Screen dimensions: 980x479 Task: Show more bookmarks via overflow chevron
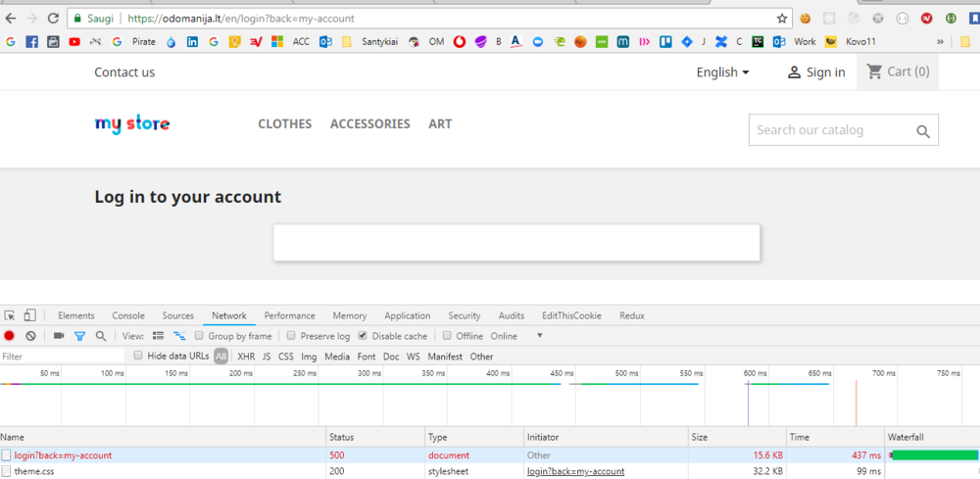941,42
